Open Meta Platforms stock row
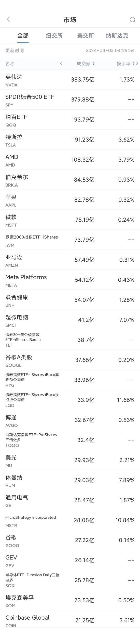This screenshot has width=140, height=644. (70, 280)
